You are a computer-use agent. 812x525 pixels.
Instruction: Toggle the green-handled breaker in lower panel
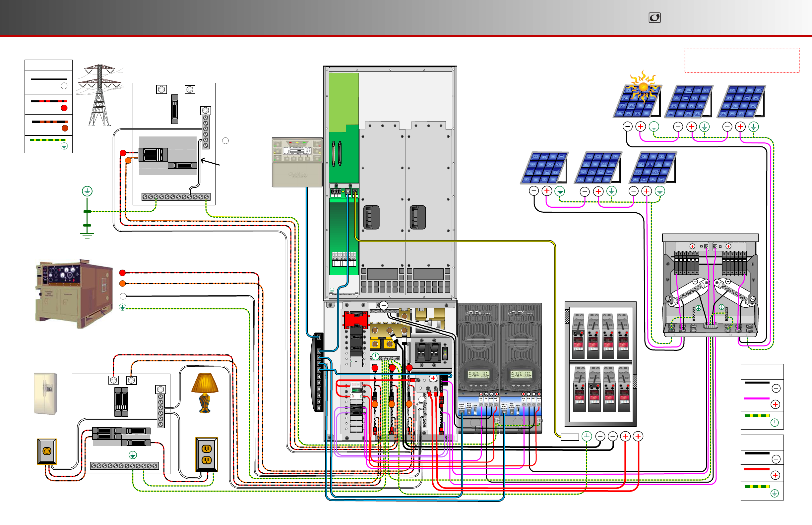[x=356, y=390]
